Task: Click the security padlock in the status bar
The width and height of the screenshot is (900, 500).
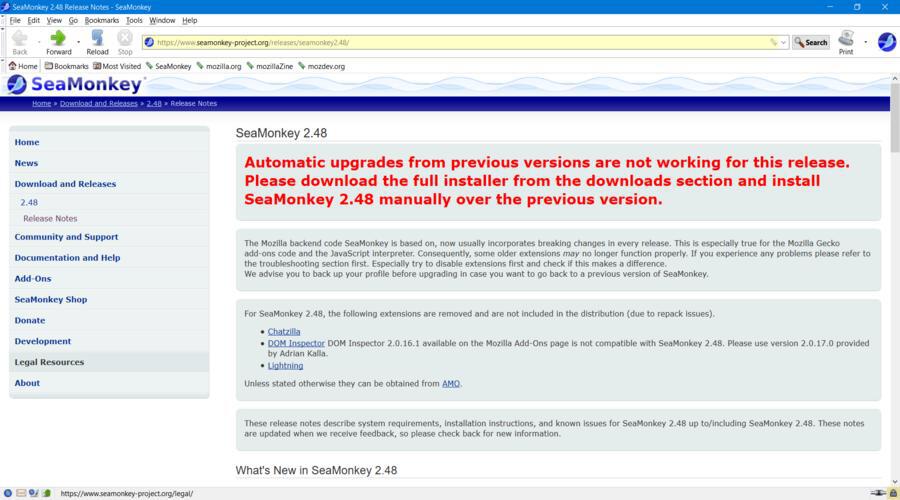Action: pos(893,493)
